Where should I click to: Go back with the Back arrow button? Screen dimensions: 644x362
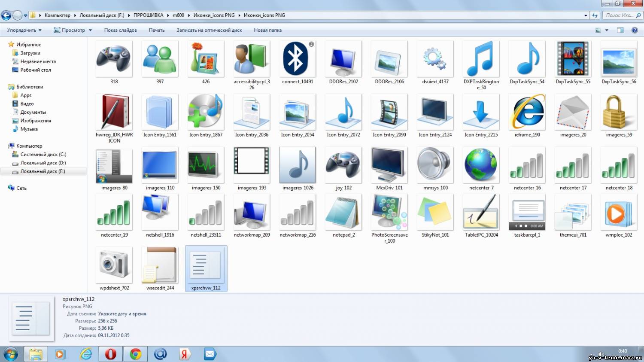click(6, 15)
